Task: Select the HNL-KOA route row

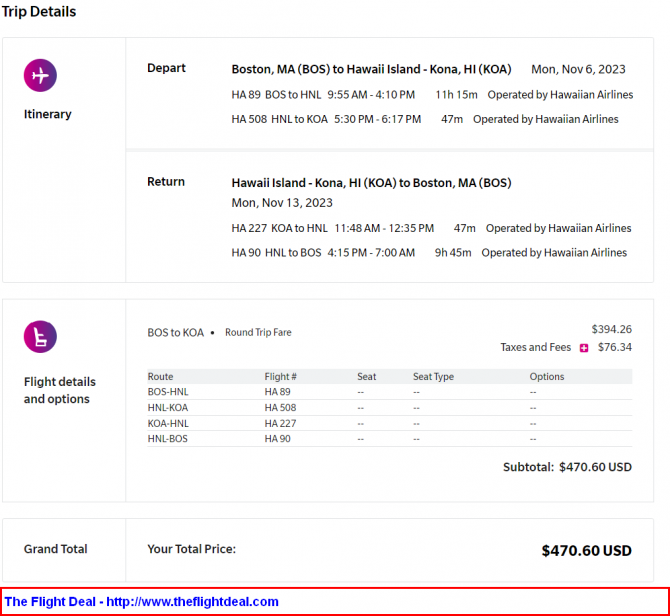Action: (x=389, y=408)
